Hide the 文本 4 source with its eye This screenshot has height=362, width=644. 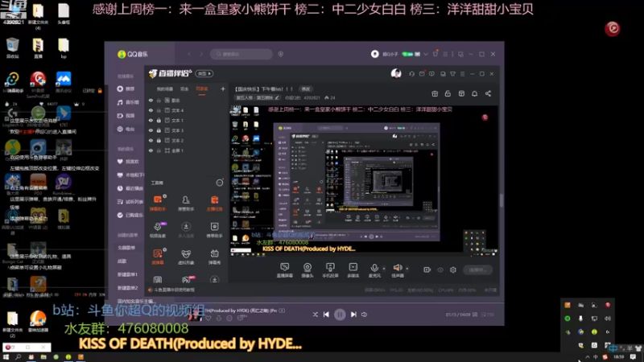tap(151, 110)
